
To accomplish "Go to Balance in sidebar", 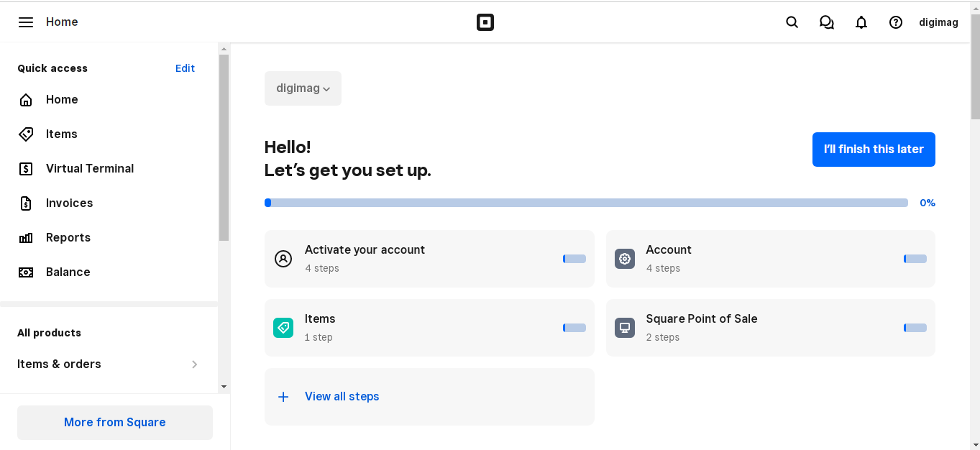I will click(68, 272).
